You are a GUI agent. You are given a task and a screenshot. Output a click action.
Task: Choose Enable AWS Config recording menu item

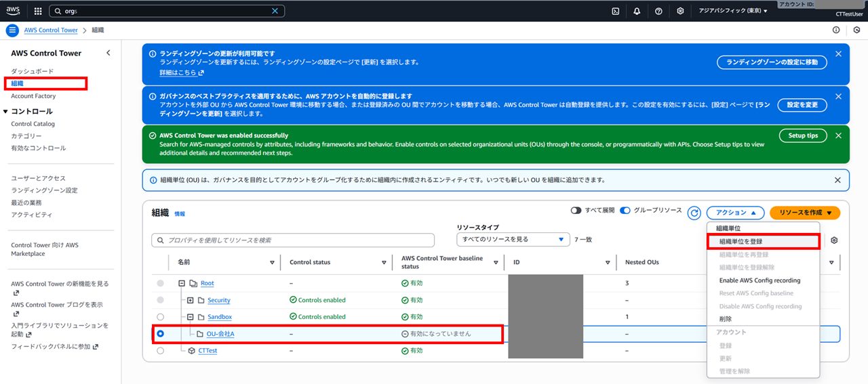click(x=759, y=280)
